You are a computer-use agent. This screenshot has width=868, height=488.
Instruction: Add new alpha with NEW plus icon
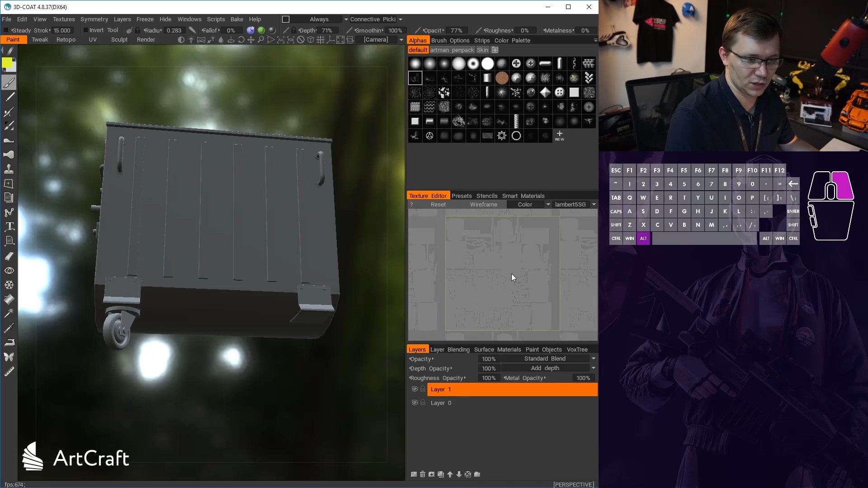559,135
